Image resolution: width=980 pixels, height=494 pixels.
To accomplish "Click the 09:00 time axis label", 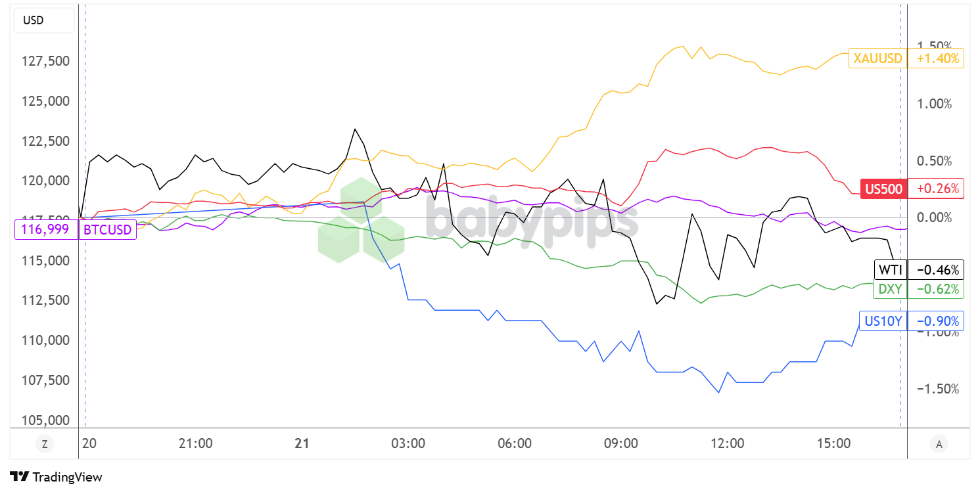I will 620,444.
